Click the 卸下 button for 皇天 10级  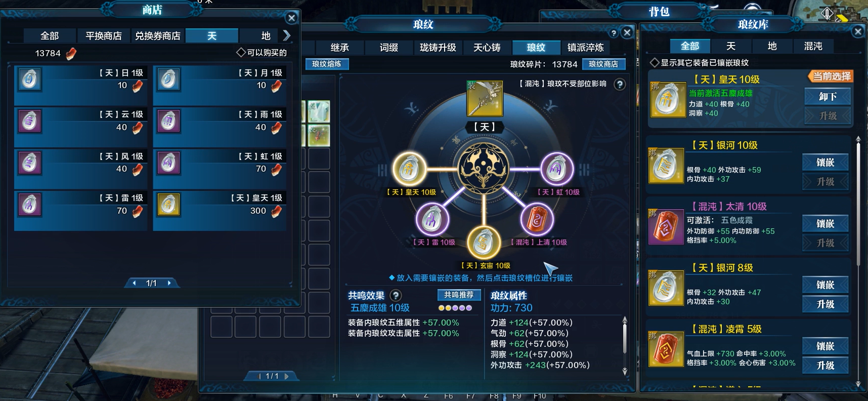click(x=828, y=96)
